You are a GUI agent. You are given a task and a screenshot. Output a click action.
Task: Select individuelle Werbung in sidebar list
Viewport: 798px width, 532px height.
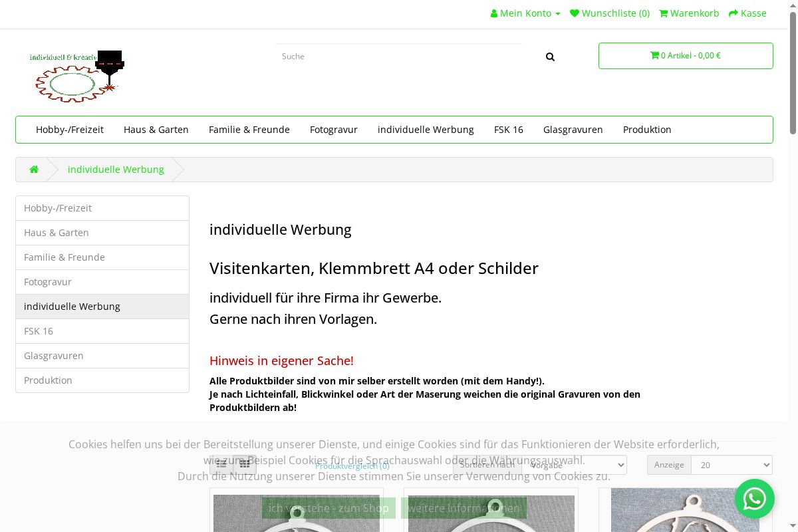coord(102,307)
